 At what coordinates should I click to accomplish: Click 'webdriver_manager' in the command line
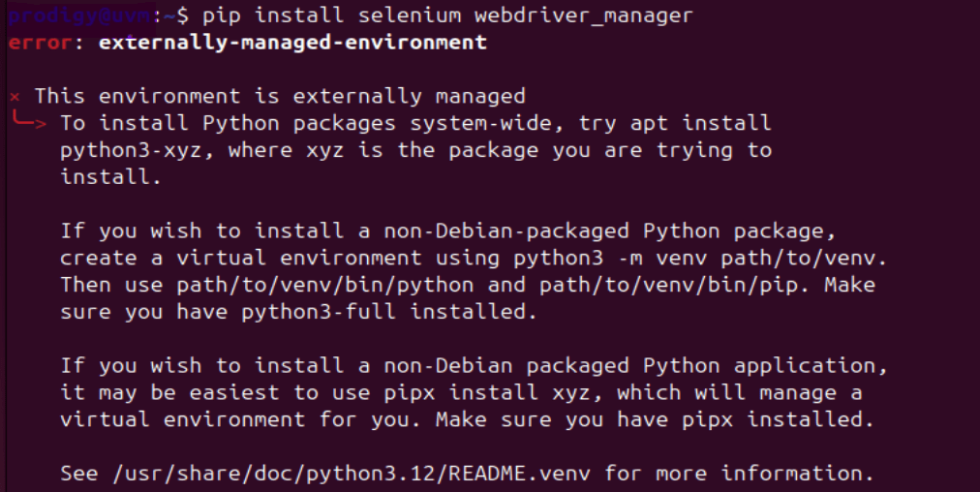(x=584, y=16)
